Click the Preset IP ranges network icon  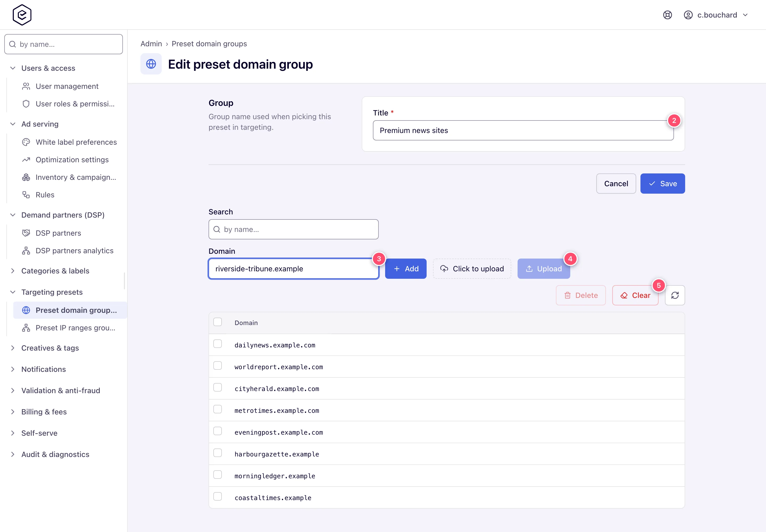[x=26, y=328]
